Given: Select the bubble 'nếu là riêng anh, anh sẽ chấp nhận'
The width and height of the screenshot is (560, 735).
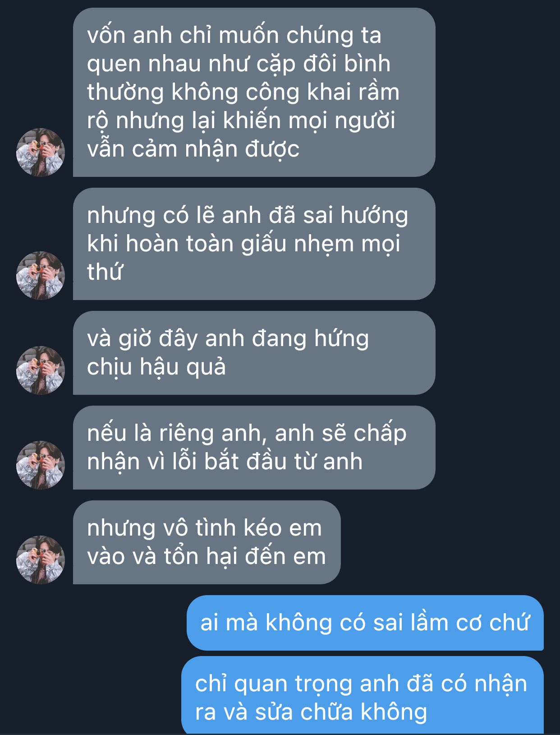Looking at the screenshot, I should point(254,447).
